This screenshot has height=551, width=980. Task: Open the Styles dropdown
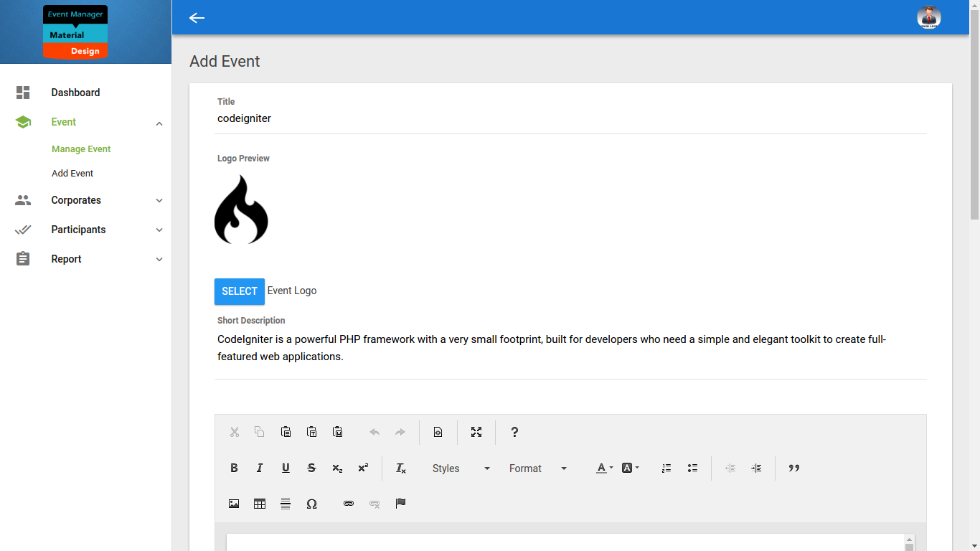click(461, 468)
